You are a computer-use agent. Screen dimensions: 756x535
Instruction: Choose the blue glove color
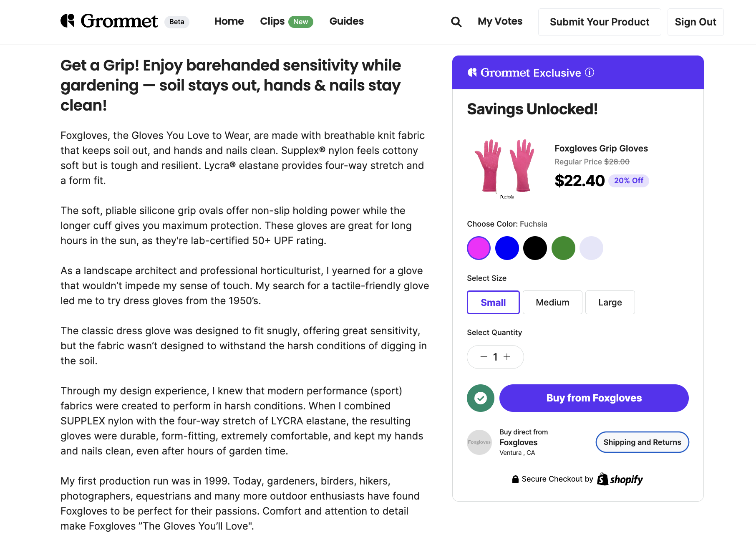click(507, 248)
